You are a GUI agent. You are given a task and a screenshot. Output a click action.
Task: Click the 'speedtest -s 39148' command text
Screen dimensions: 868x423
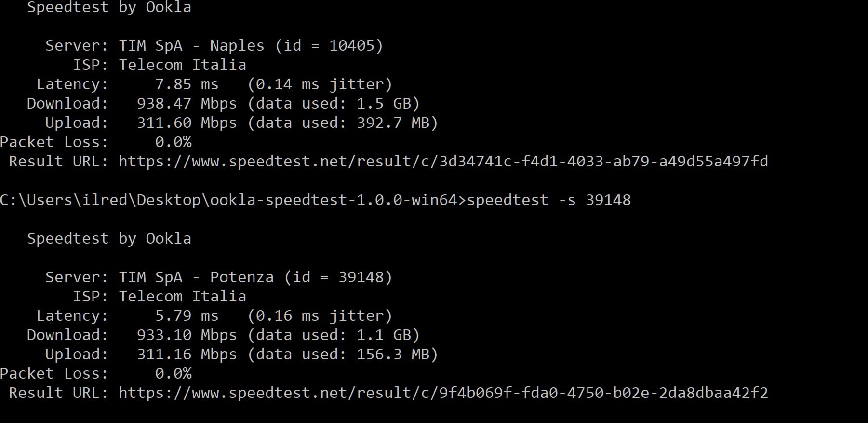point(548,200)
